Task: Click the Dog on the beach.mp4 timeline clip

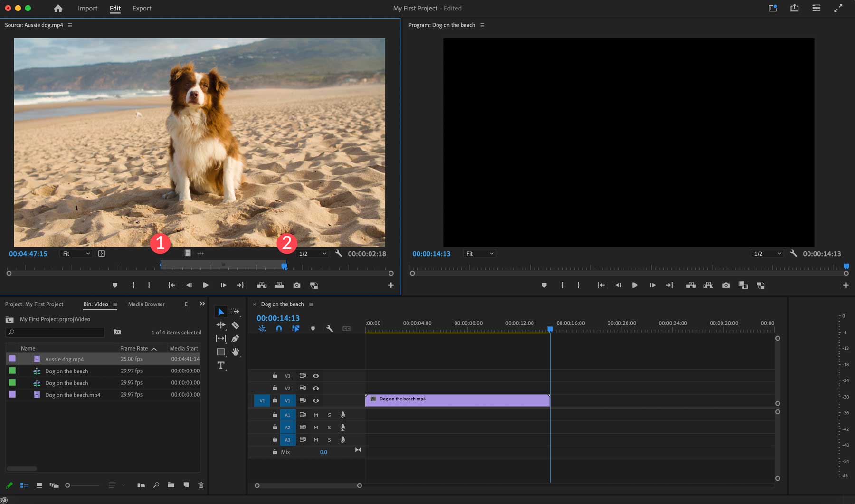Action: click(x=457, y=400)
